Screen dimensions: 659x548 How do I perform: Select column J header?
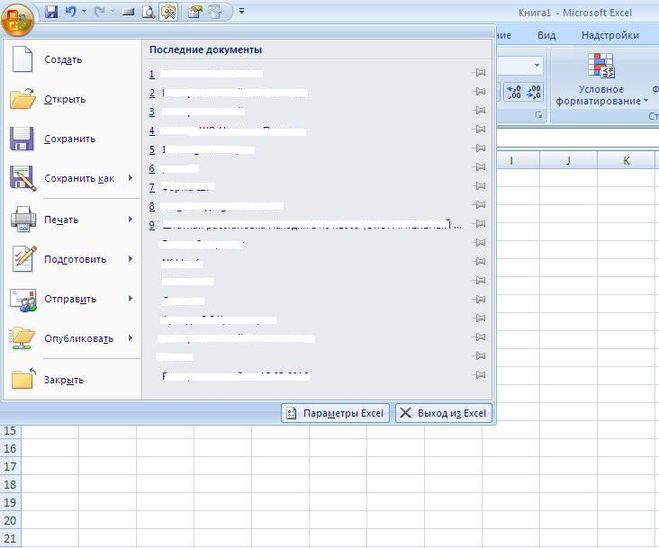568,160
